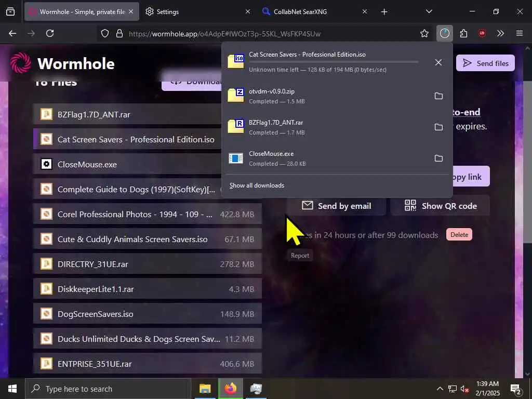The width and height of the screenshot is (532, 399).
Task: Reload the current page
Action: click(50, 33)
